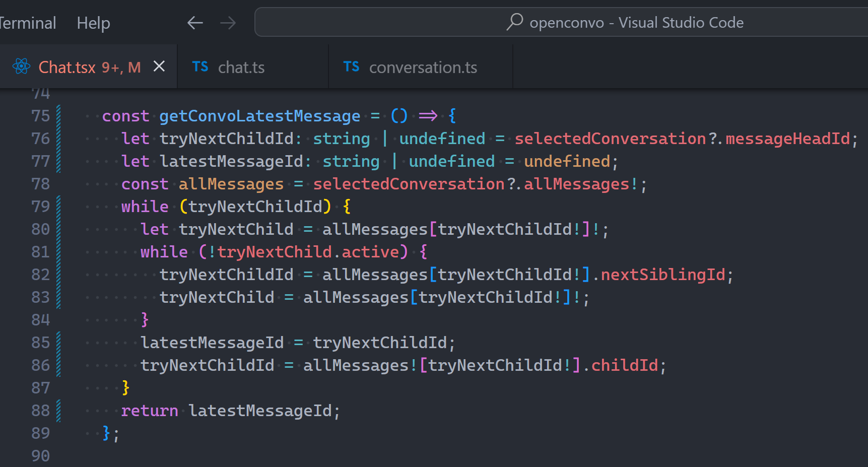The image size is (868, 467).
Task: Click the git change marker beside line 79
Action: (x=58, y=207)
